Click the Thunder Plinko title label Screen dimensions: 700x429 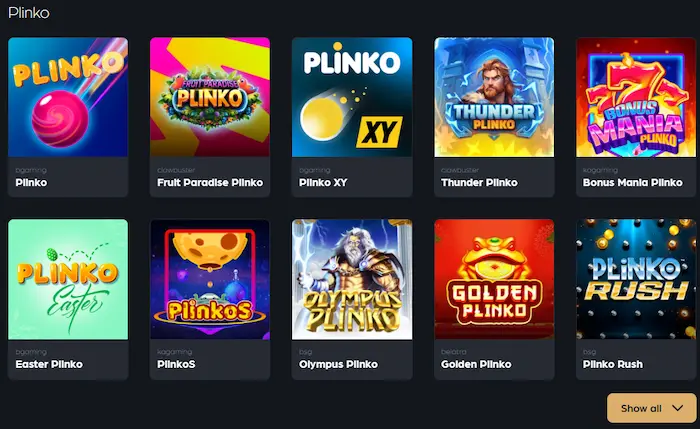click(x=479, y=183)
